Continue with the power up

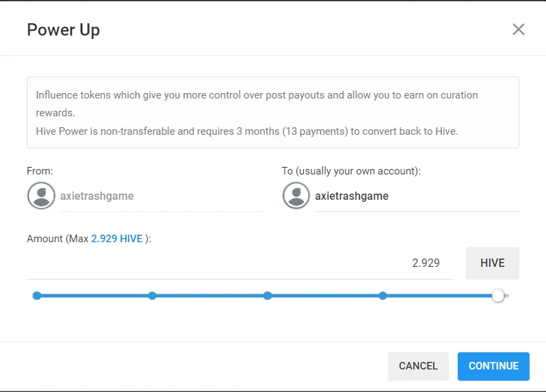point(493,366)
